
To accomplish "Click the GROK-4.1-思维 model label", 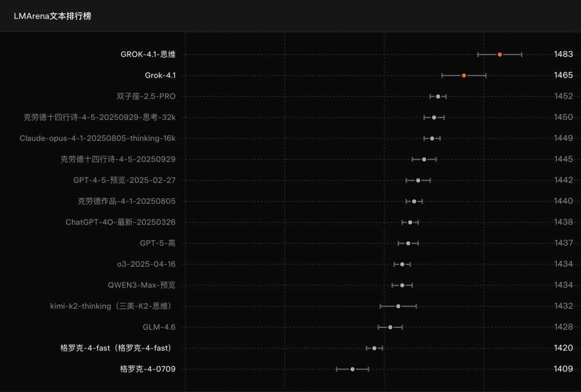I will 148,54.
